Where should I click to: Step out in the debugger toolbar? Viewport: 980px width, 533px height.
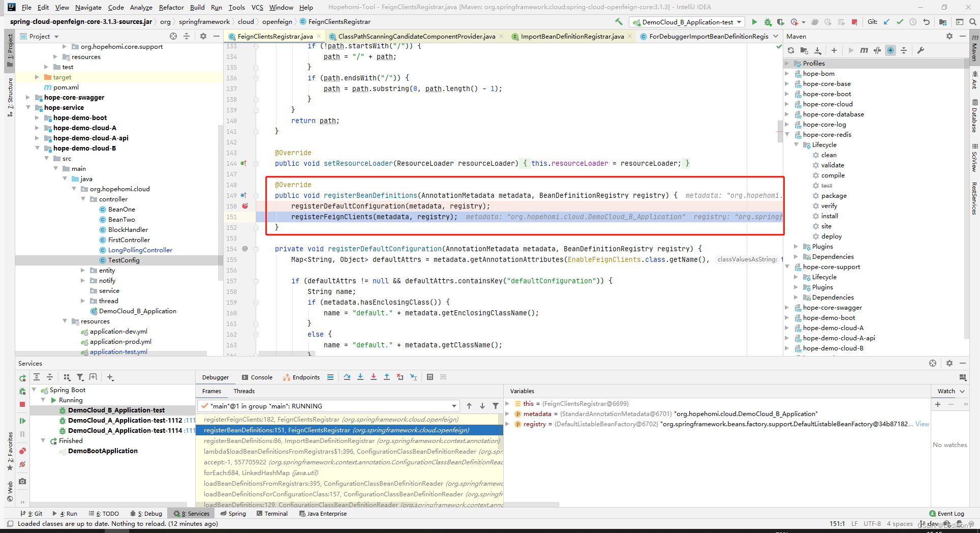tap(387, 377)
